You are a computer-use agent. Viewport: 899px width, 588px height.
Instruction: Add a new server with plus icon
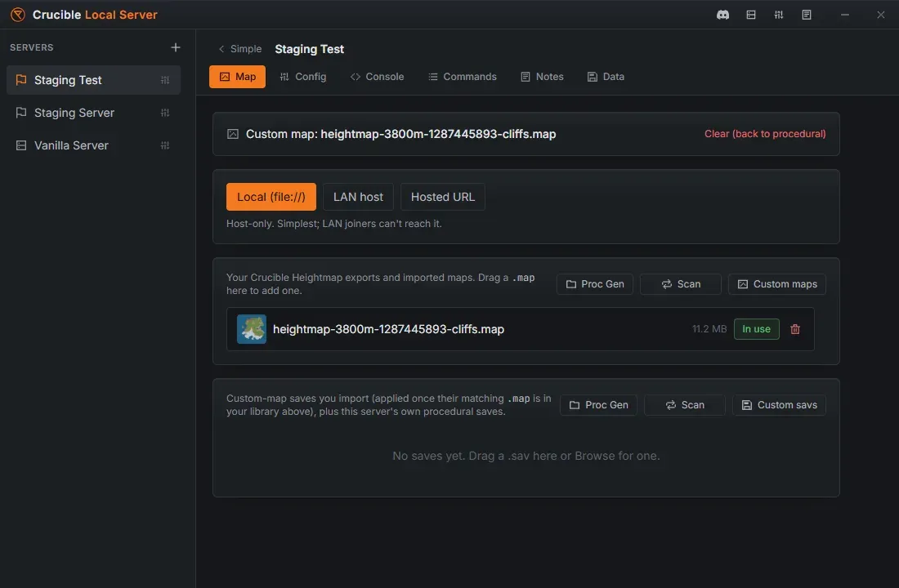point(176,47)
